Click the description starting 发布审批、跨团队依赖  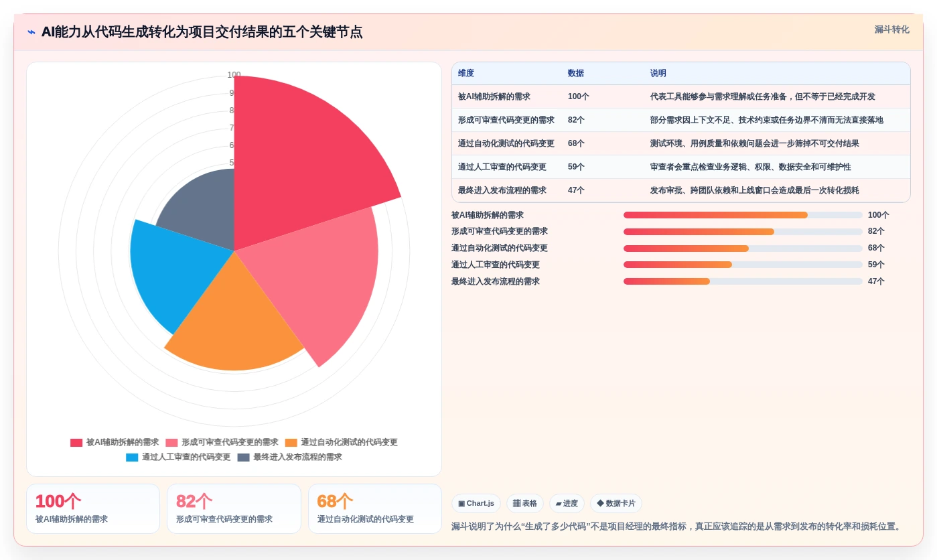(x=755, y=190)
